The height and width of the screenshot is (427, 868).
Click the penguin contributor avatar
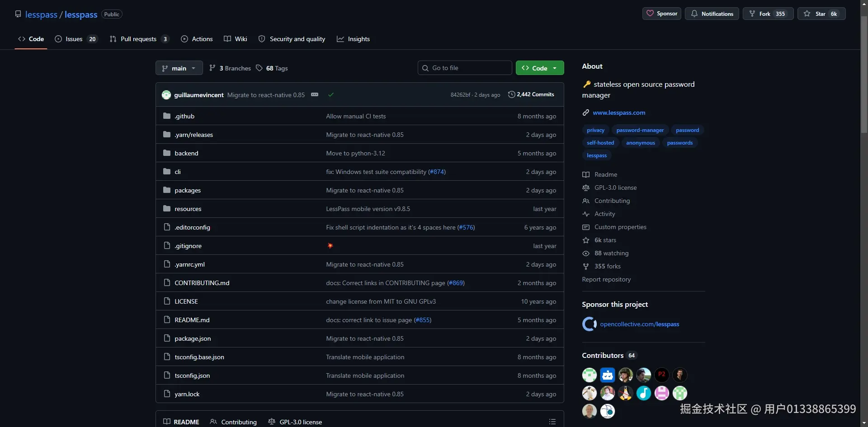(x=625, y=393)
